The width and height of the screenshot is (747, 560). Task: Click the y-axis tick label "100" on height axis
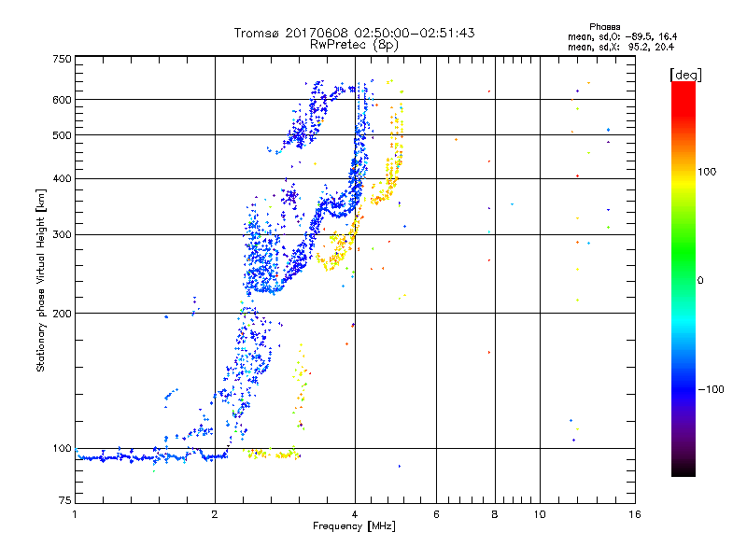[62, 449]
